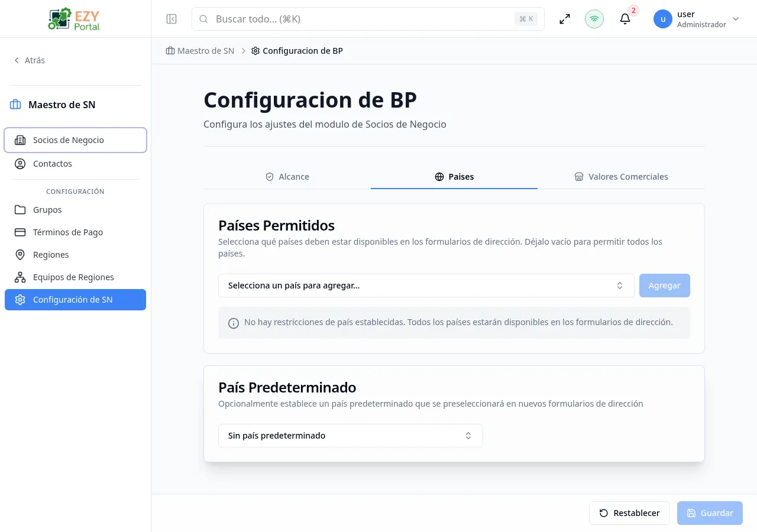
Task: Click the search magnifier icon
Action: 203,19
